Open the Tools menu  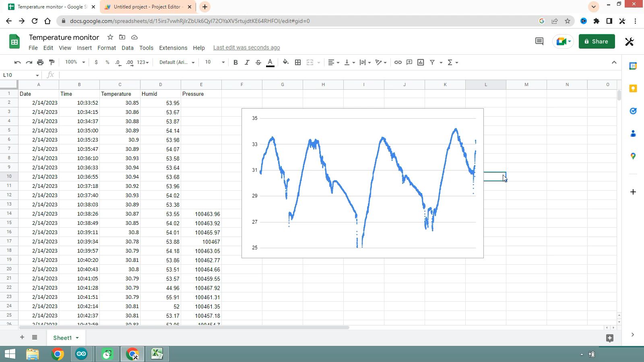click(x=147, y=48)
